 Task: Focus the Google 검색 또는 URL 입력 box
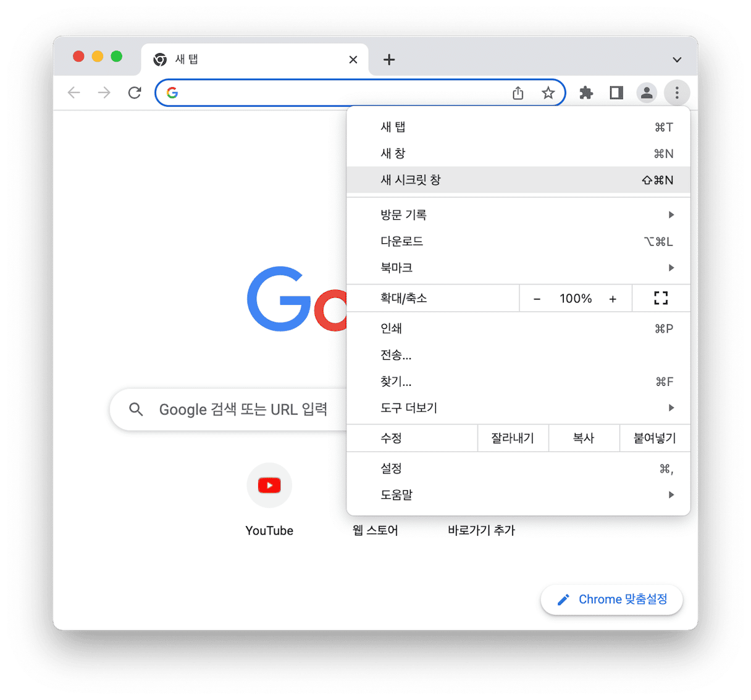pyautogui.click(x=229, y=409)
